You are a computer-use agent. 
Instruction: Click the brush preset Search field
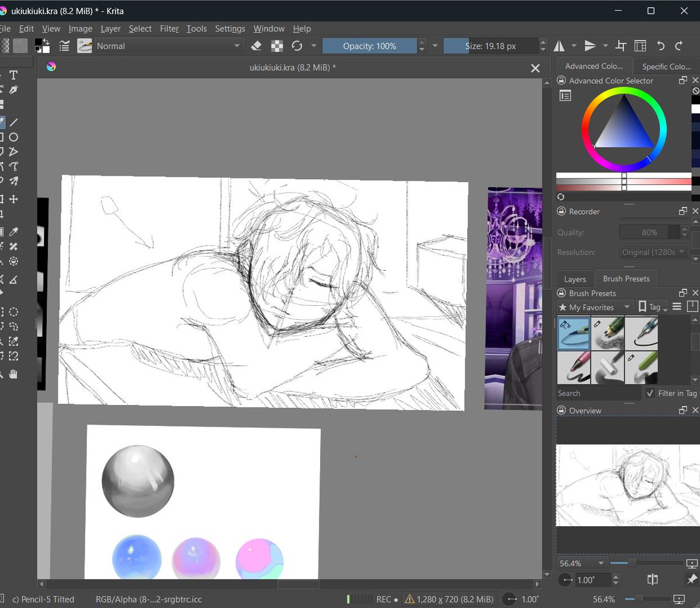point(598,393)
